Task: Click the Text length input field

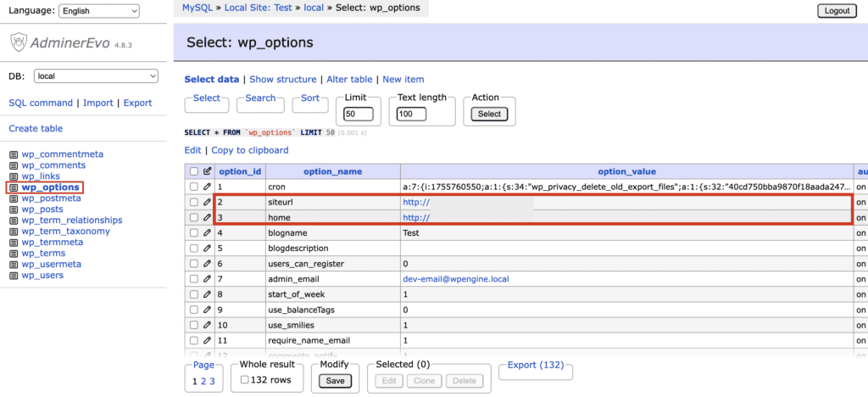Action: pos(411,114)
